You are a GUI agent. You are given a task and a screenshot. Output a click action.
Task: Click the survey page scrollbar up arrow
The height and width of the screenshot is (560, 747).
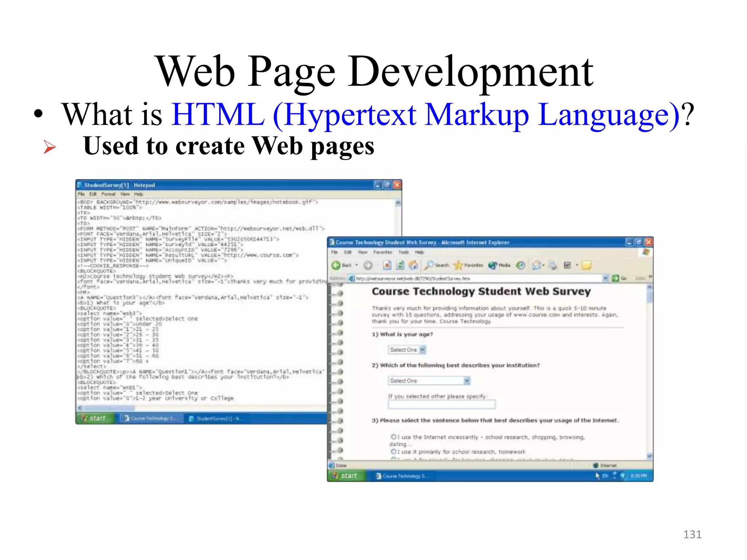pos(649,288)
